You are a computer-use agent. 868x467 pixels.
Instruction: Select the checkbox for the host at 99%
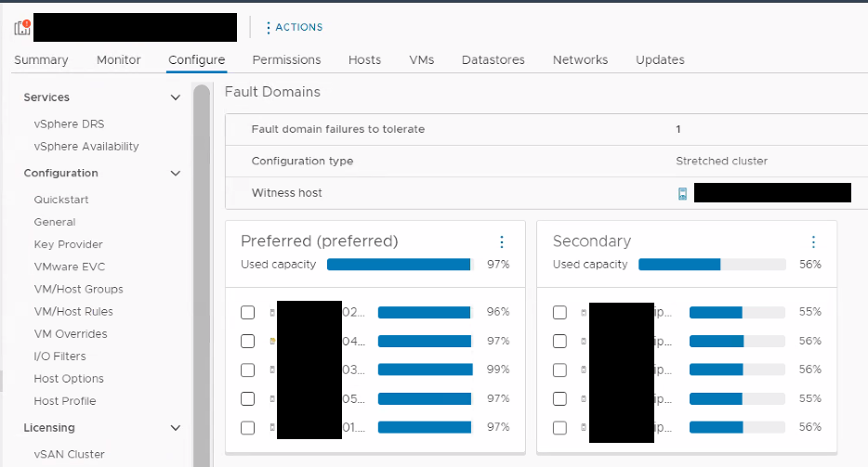(x=247, y=370)
